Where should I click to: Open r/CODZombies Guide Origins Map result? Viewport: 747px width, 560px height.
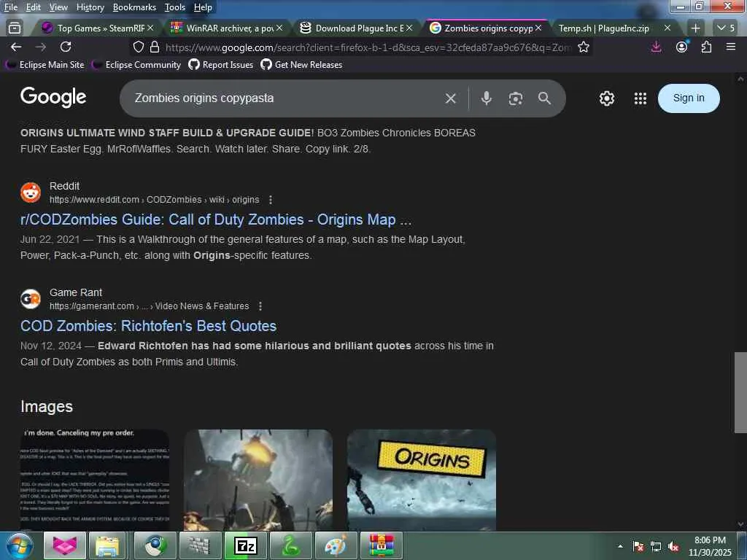point(216,219)
